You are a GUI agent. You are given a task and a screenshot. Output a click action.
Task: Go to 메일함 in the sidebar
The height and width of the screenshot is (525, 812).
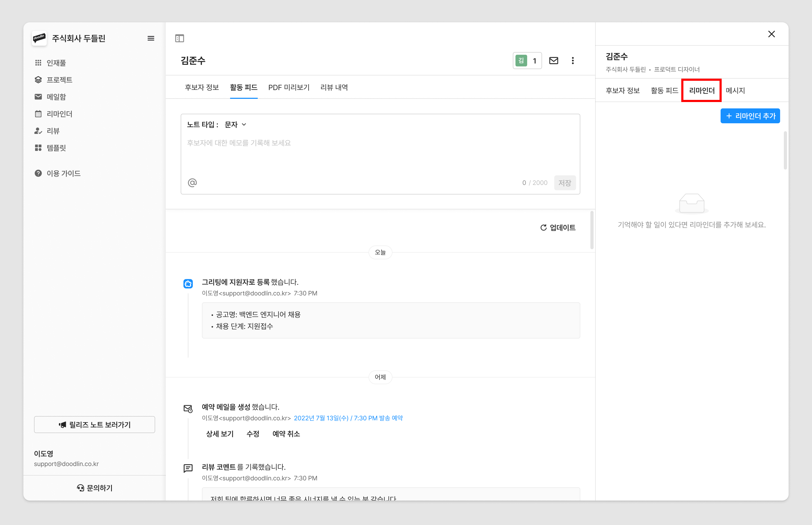coord(56,97)
